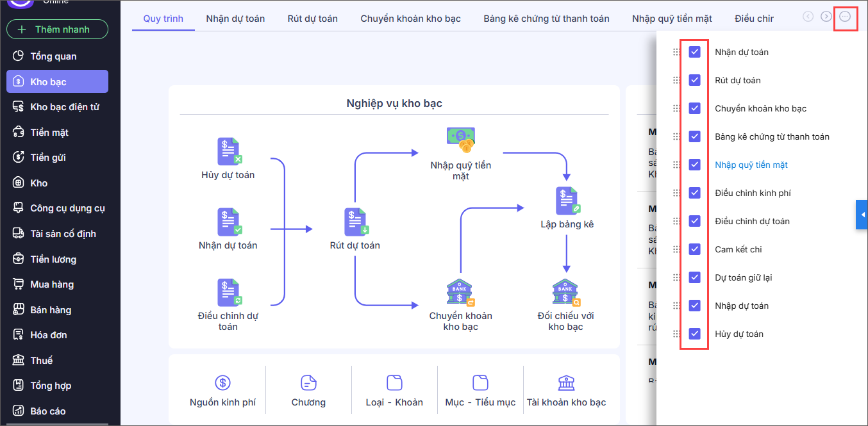The image size is (868, 426).
Task: Open Tổng hợp in the sidebar
Action: (x=57, y=386)
